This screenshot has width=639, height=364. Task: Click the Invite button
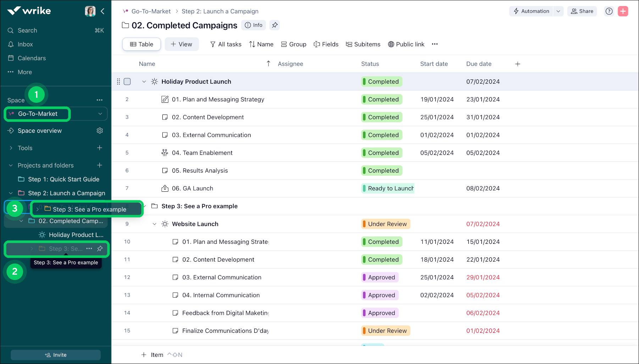pyautogui.click(x=56, y=355)
